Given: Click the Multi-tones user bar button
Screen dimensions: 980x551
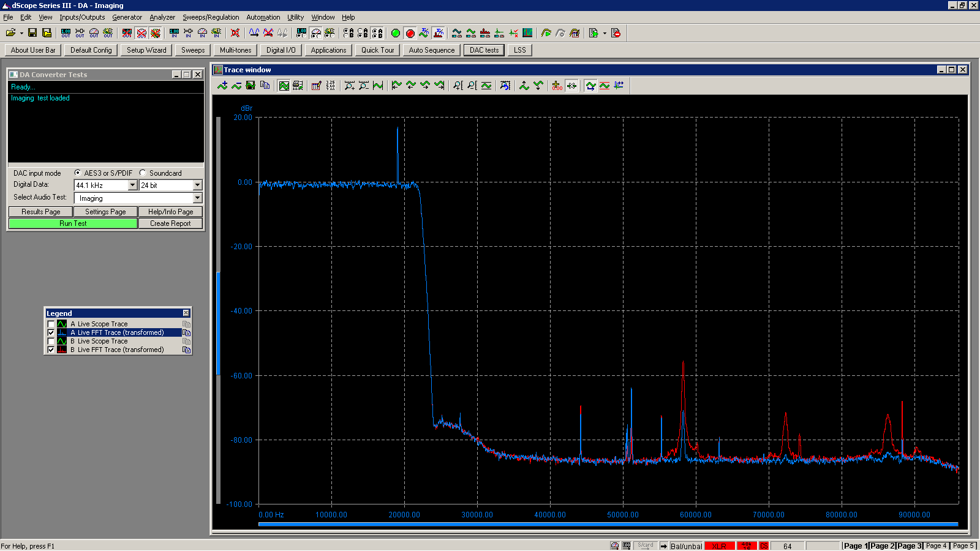Looking at the screenshot, I should 236,50.
